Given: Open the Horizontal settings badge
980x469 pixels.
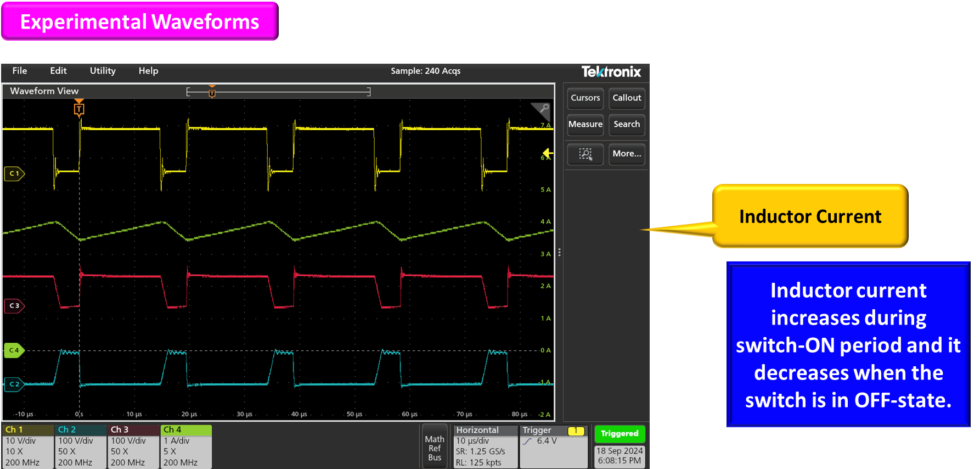Looking at the screenshot, I should pyautogui.click(x=486, y=446).
